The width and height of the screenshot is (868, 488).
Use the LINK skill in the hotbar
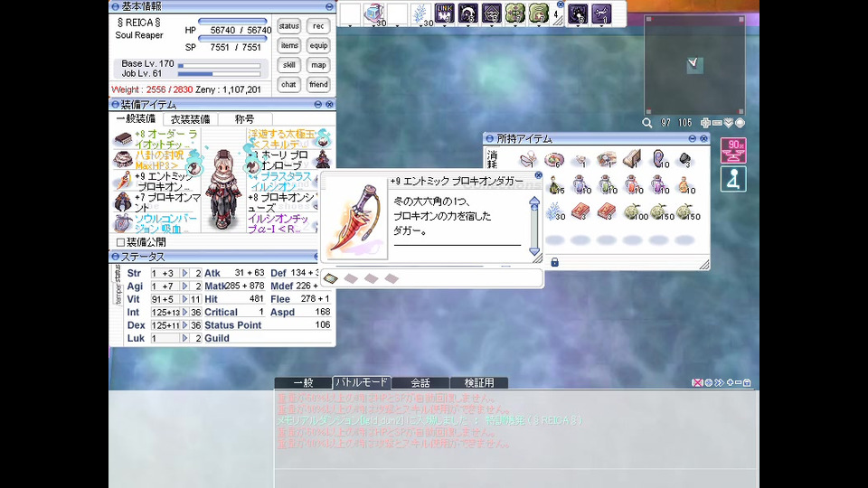point(445,14)
